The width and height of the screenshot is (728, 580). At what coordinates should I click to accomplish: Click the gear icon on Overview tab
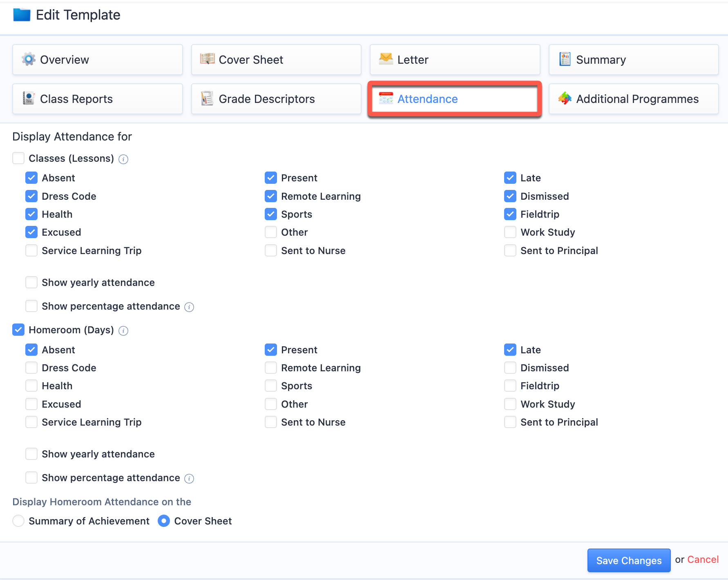pyautogui.click(x=29, y=59)
